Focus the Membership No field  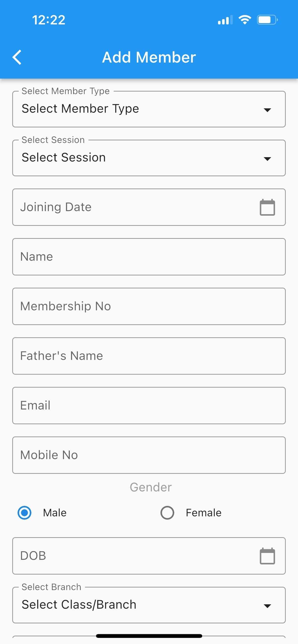tap(149, 306)
